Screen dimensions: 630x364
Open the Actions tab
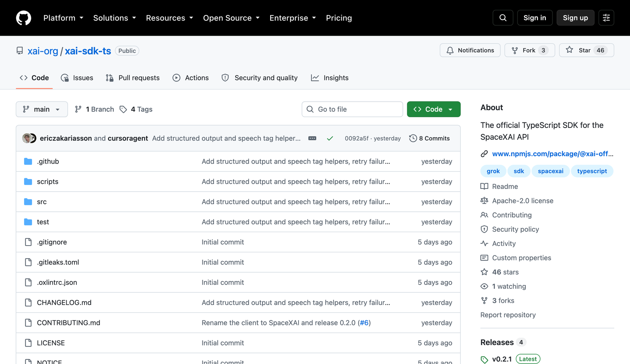[x=191, y=78]
